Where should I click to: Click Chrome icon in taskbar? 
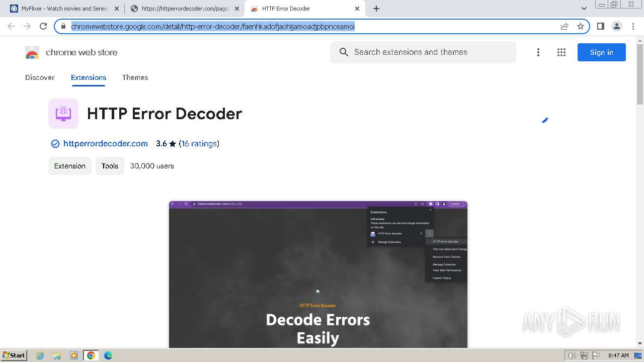(x=91, y=355)
